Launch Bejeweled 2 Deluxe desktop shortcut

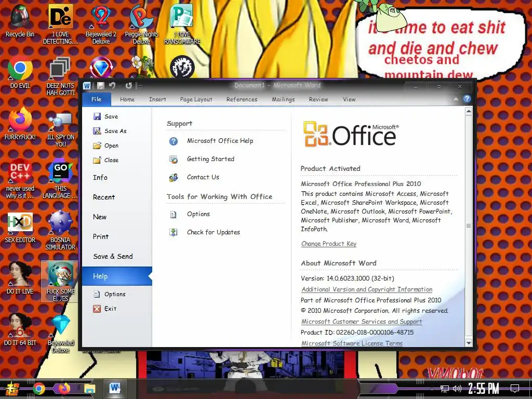(x=101, y=24)
